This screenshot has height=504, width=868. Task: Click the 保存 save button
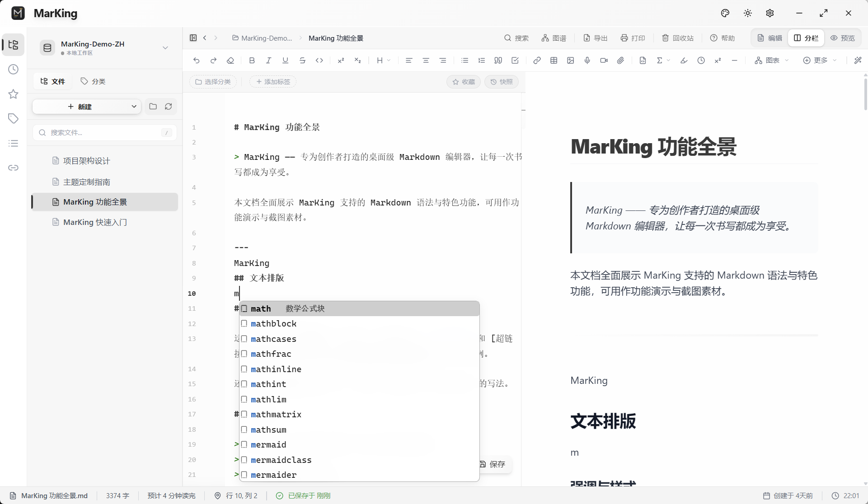point(493,464)
